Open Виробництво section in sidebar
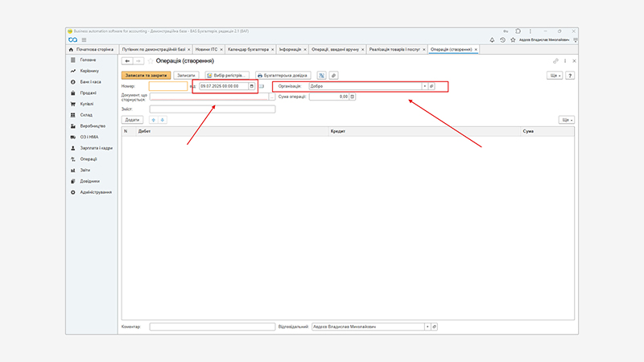644x362 pixels. (x=93, y=126)
